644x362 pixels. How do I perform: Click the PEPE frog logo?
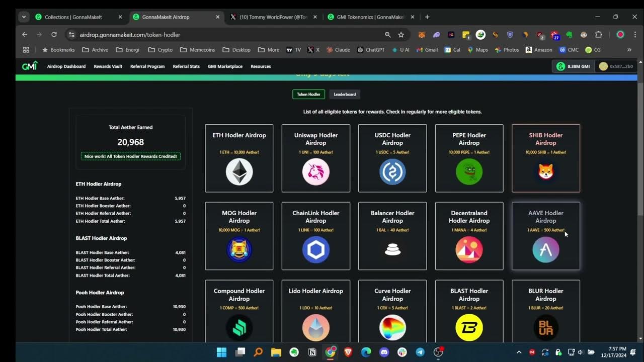coord(469,172)
